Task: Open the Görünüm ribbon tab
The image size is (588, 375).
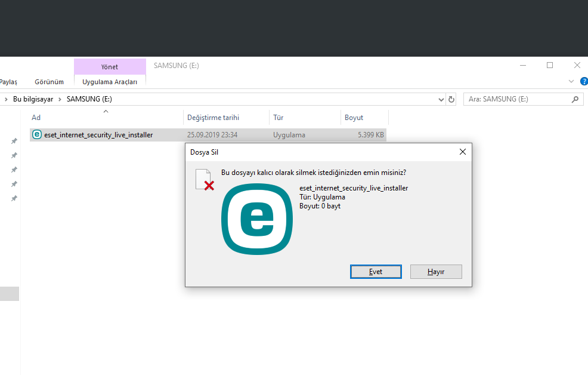Action: (49, 82)
